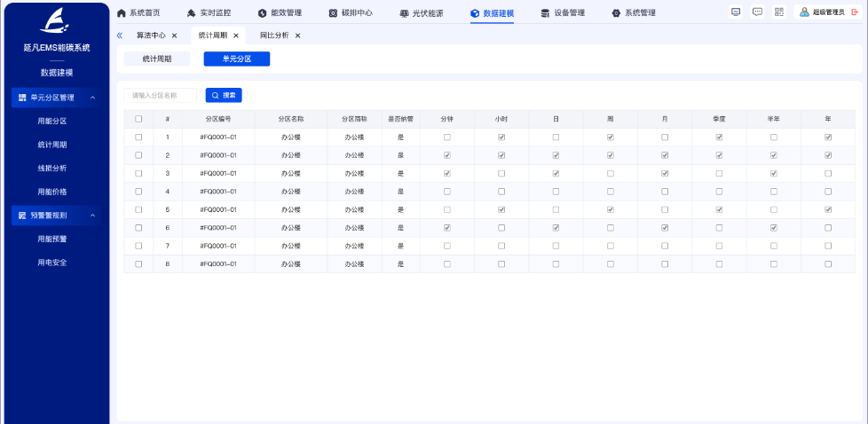Screen dimensions: 868x424
Task: Click the QR code icon
Action: click(779, 12)
